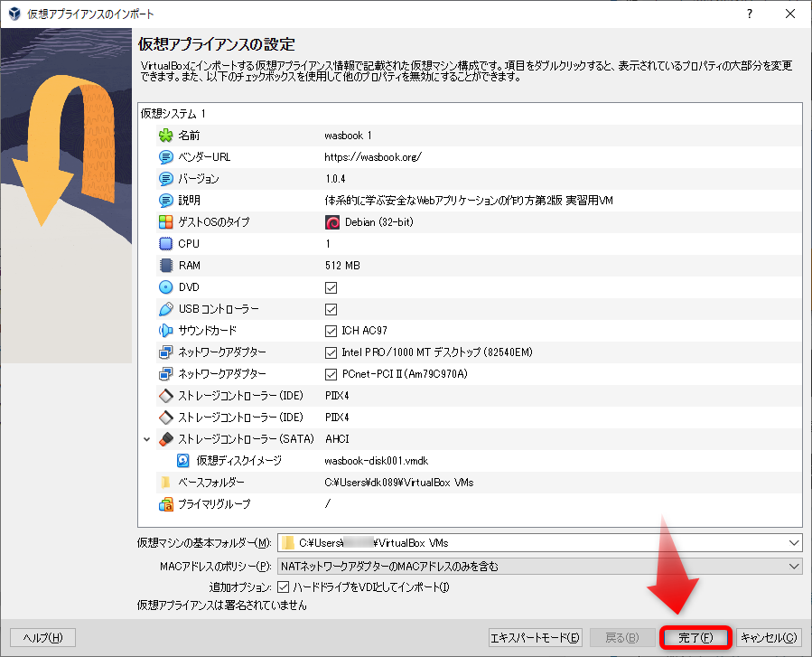The image size is (812, 657).
Task: Select the disk image wasbook-disk001.vmdk
Action: click(x=377, y=461)
